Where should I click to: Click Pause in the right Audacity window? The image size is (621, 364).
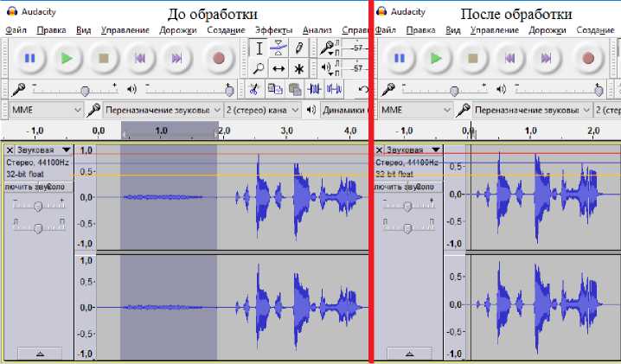pyautogui.click(x=400, y=59)
